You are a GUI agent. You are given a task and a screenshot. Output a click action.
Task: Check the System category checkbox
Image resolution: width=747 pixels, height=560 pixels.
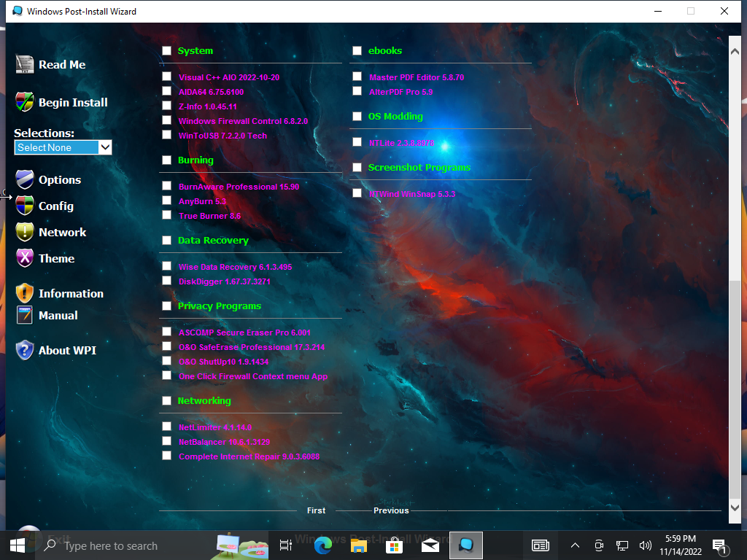(166, 50)
